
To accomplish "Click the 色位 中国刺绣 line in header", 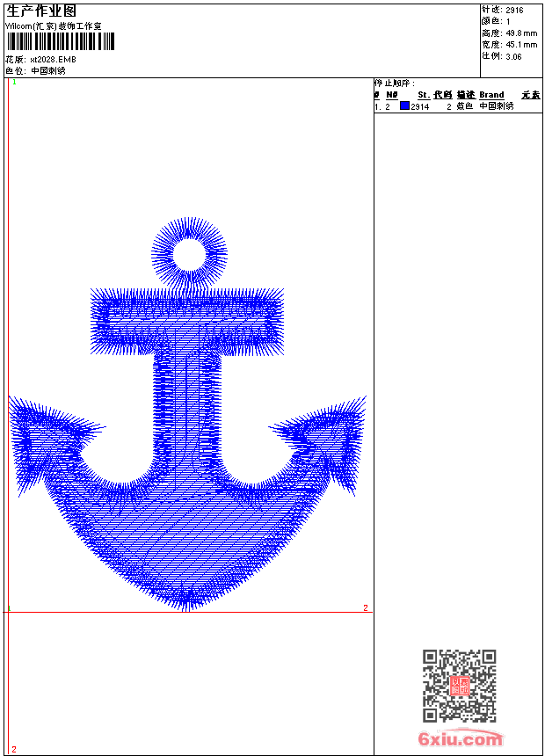I will pyautogui.click(x=35, y=71).
